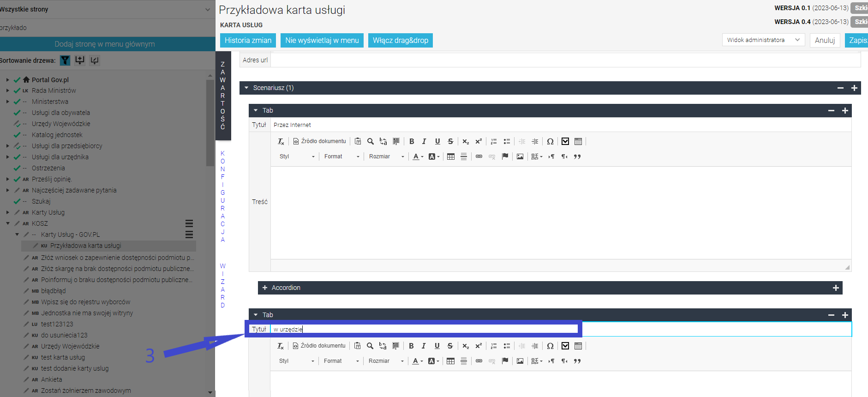Image resolution: width=868 pixels, height=397 pixels.
Task: Click Insert link icon in first editor toolbar
Action: tap(479, 156)
